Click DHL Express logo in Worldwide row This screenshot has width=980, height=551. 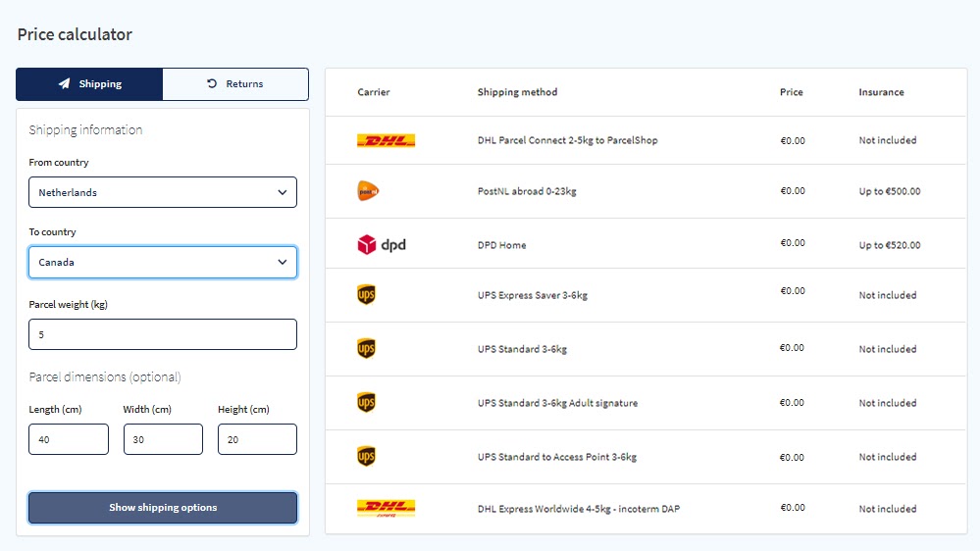point(386,509)
